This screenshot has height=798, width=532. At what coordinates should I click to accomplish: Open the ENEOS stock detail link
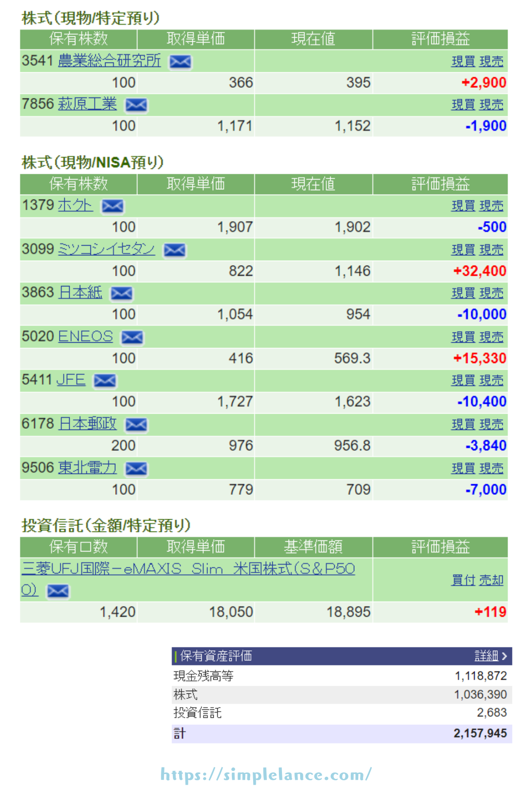click(x=86, y=336)
